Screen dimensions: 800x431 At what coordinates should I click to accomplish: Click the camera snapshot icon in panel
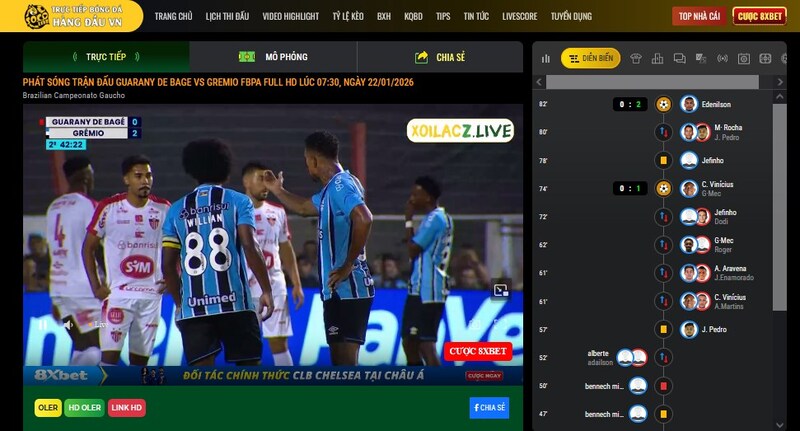coord(744,58)
